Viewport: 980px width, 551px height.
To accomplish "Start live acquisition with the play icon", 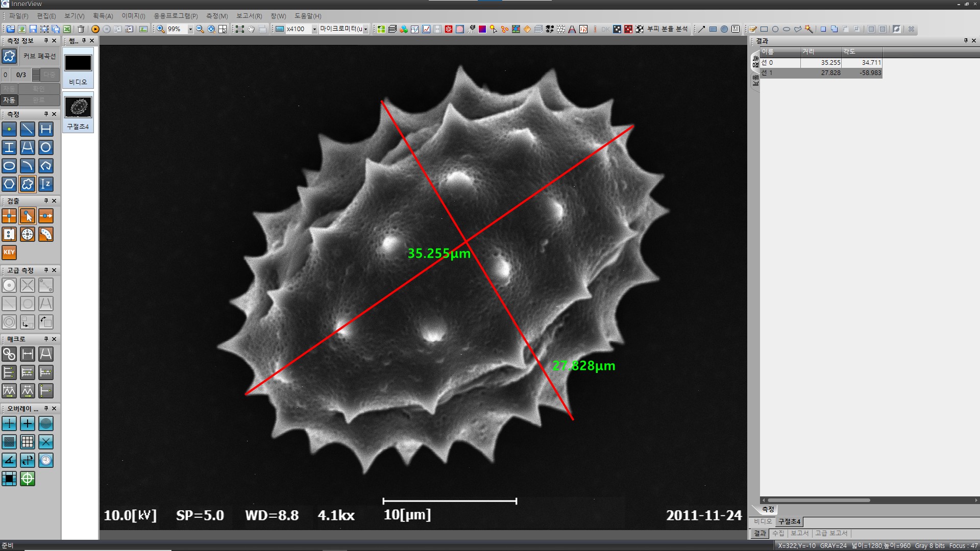I will click(x=95, y=29).
